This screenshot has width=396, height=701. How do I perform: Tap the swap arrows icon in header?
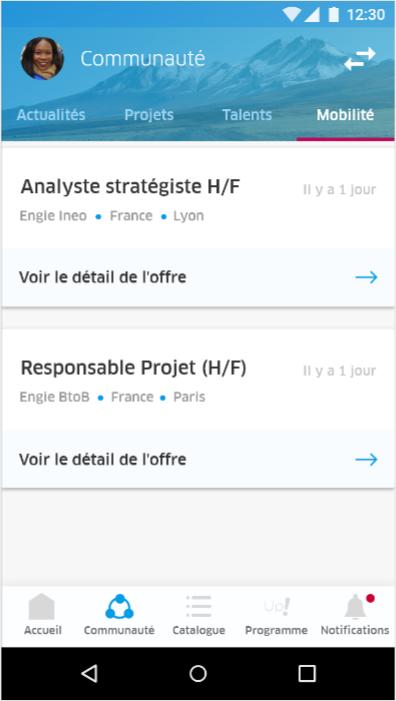pyautogui.click(x=360, y=59)
